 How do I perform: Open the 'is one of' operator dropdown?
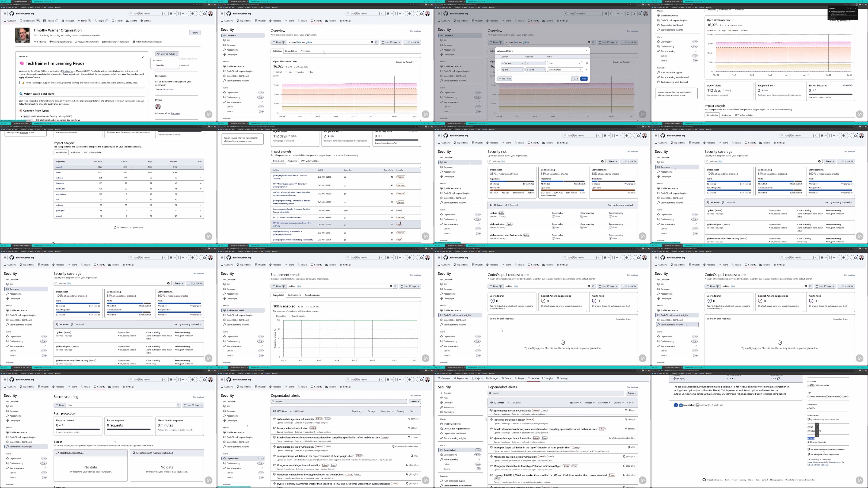click(535, 70)
